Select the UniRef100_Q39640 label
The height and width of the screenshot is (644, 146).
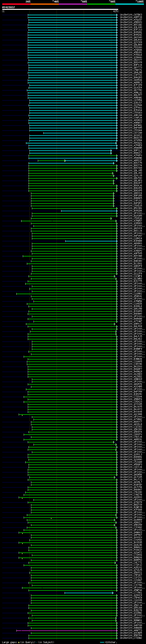(131, 58)
